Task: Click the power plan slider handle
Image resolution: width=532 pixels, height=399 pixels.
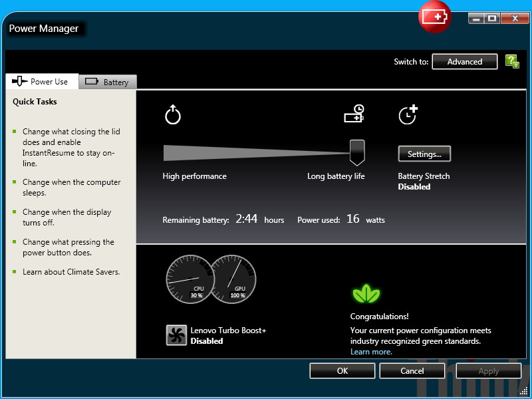Action: coord(357,152)
